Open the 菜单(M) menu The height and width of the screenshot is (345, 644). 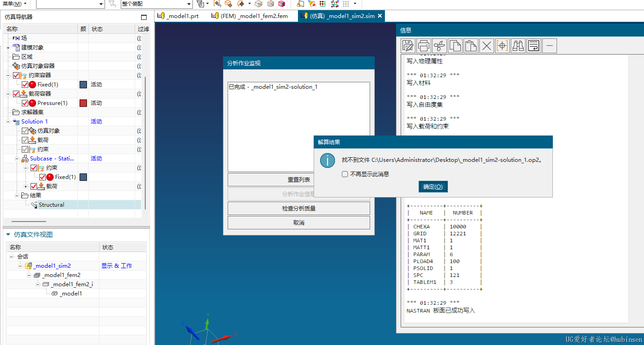15,4
